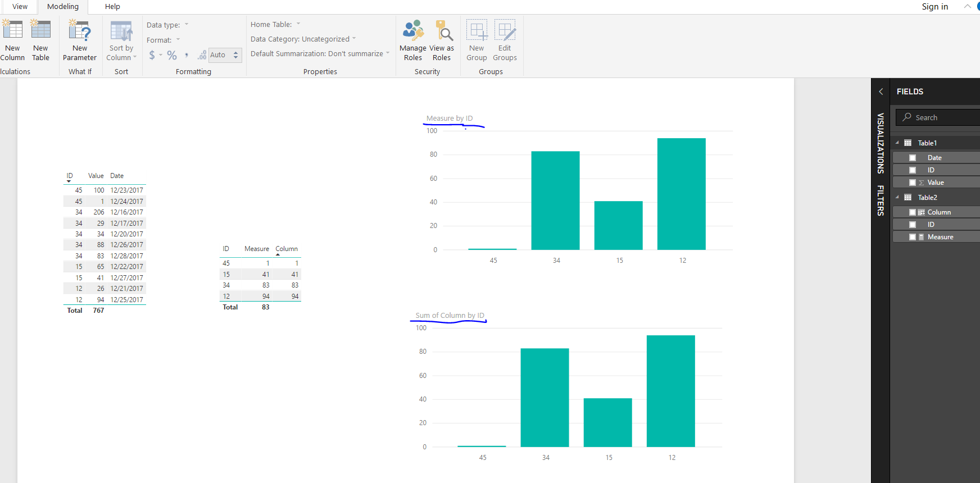980x483 pixels.
Task: Apply percentage format icon
Action: pos(172,55)
